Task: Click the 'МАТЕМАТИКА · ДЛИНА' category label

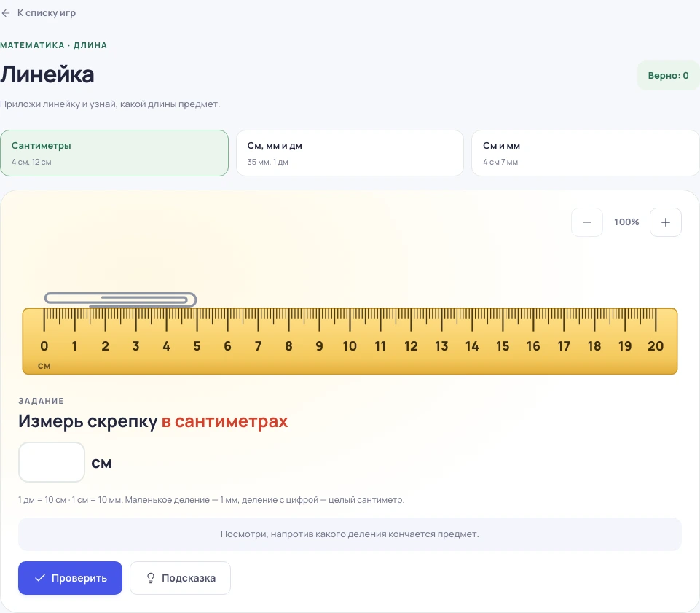Action: 54,45
